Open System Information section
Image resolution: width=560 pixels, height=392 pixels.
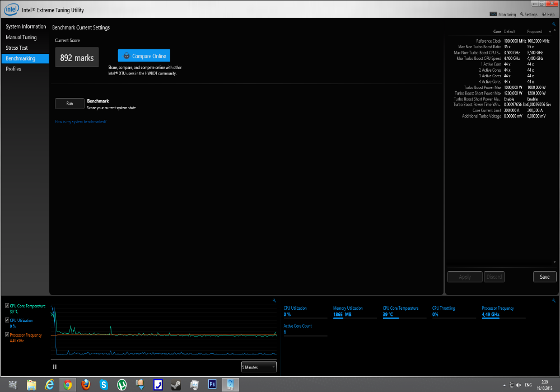[x=26, y=26]
